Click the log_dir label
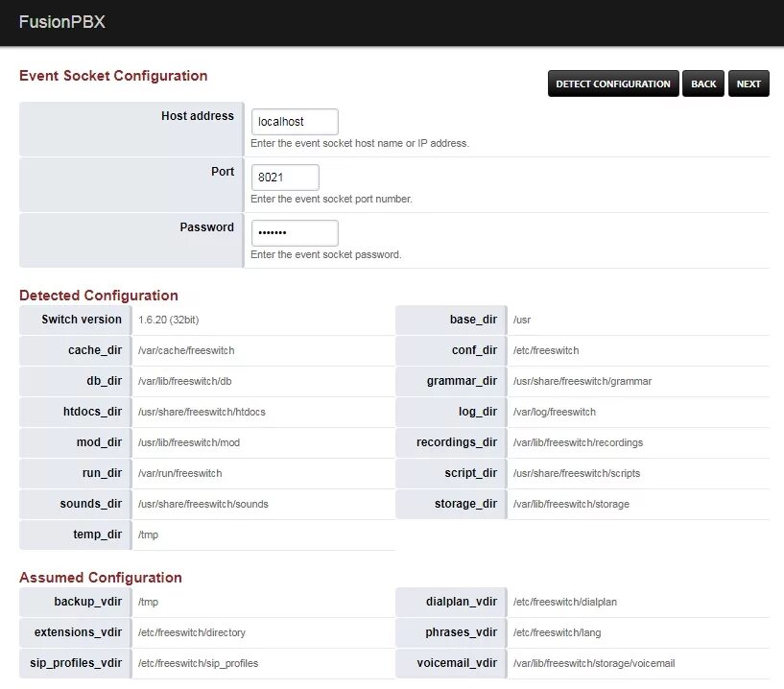 478,412
